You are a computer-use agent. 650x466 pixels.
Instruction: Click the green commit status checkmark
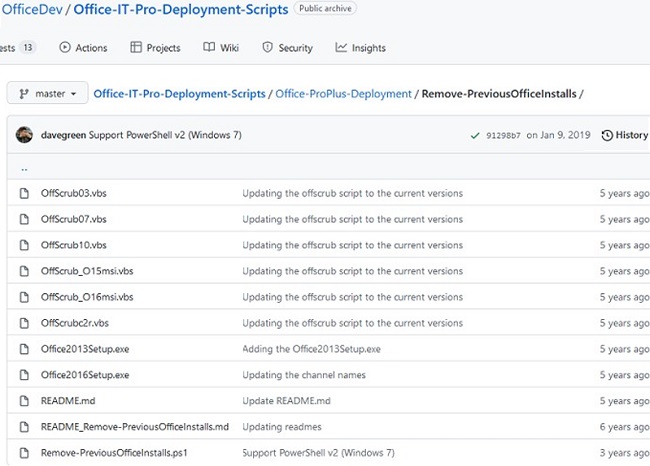(x=475, y=135)
